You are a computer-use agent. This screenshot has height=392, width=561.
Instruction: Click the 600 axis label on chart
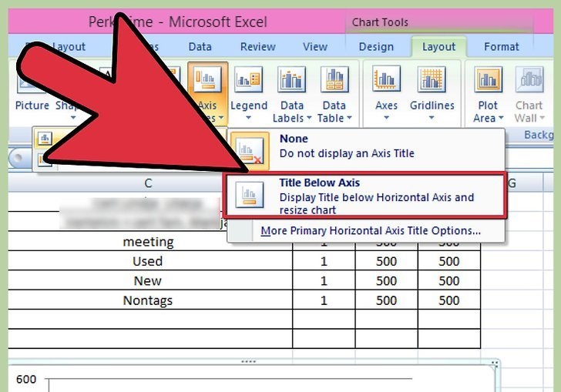point(26,379)
